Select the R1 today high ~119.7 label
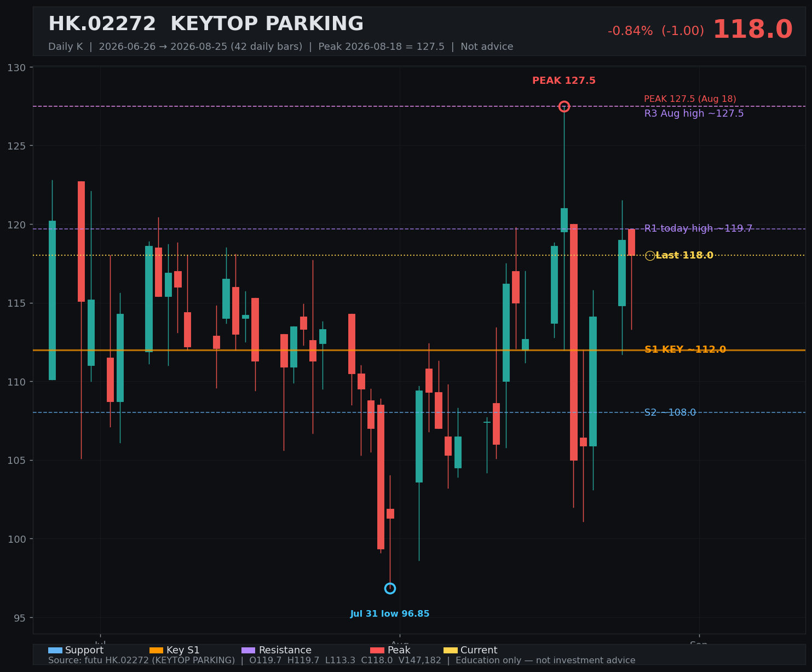Viewport: 812px width, 672px height. coord(698,228)
